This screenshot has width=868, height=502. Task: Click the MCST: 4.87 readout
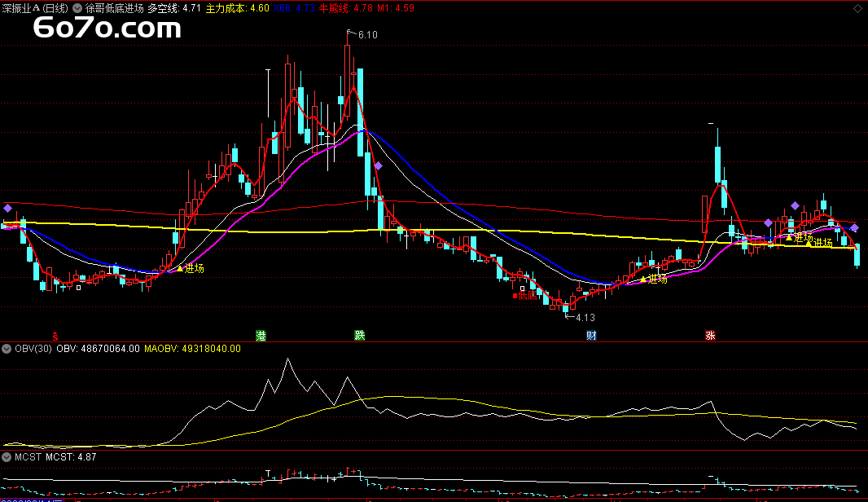point(71,457)
